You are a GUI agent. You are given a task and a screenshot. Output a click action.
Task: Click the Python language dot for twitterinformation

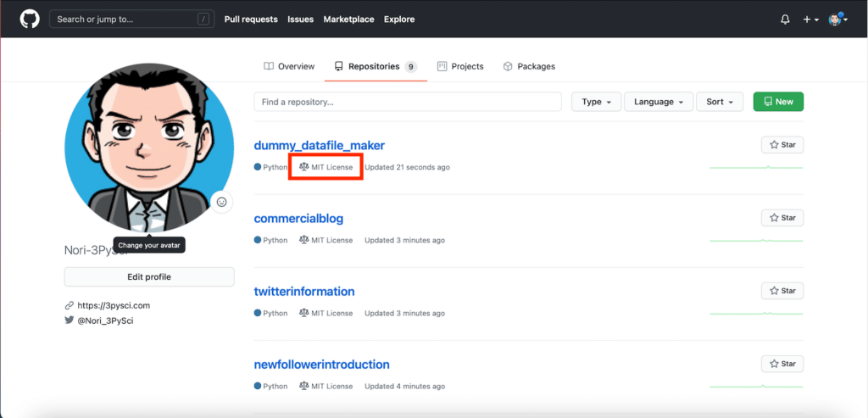[x=258, y=313]
